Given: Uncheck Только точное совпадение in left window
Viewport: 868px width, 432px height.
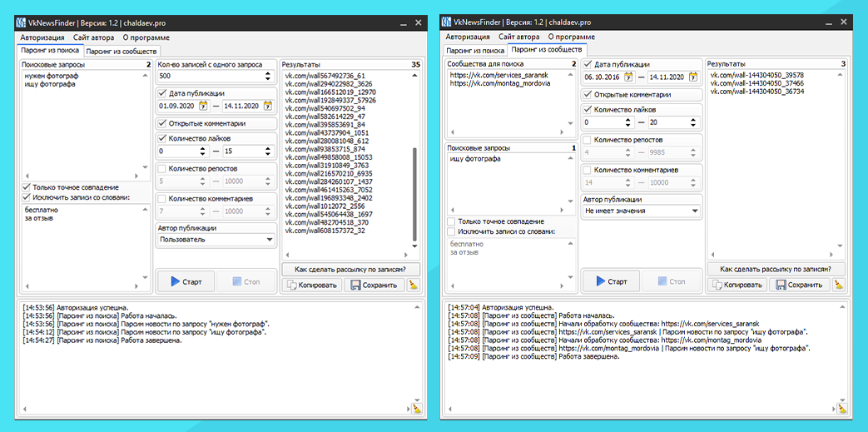Looking at the screenshot, I should [26, 187].
